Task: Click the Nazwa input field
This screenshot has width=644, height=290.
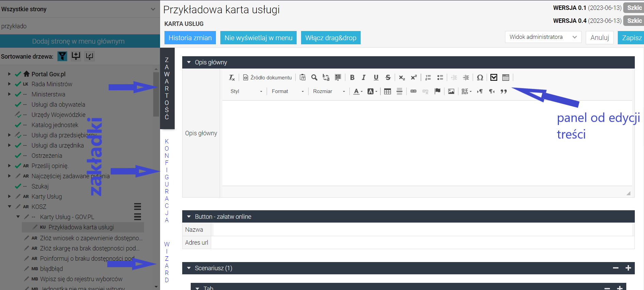Action: (423, 230)
